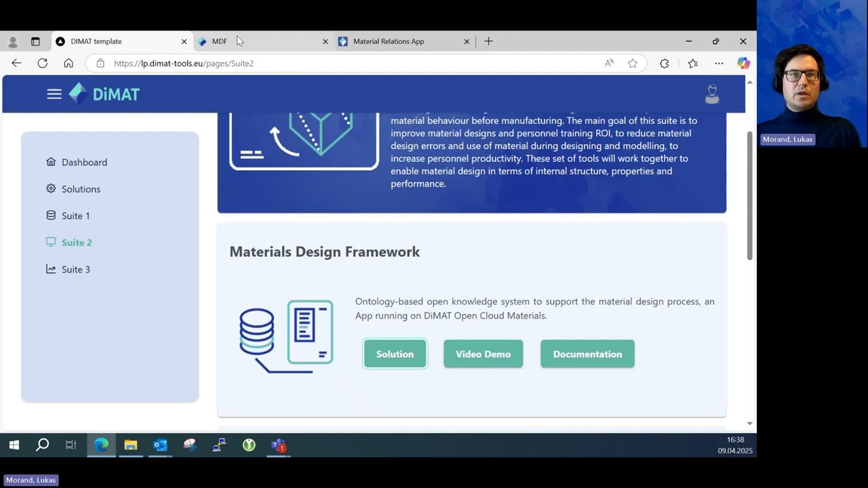Open Windows taskbar search
The height and width of the screenshot is (488, 868).
[42, 445]
